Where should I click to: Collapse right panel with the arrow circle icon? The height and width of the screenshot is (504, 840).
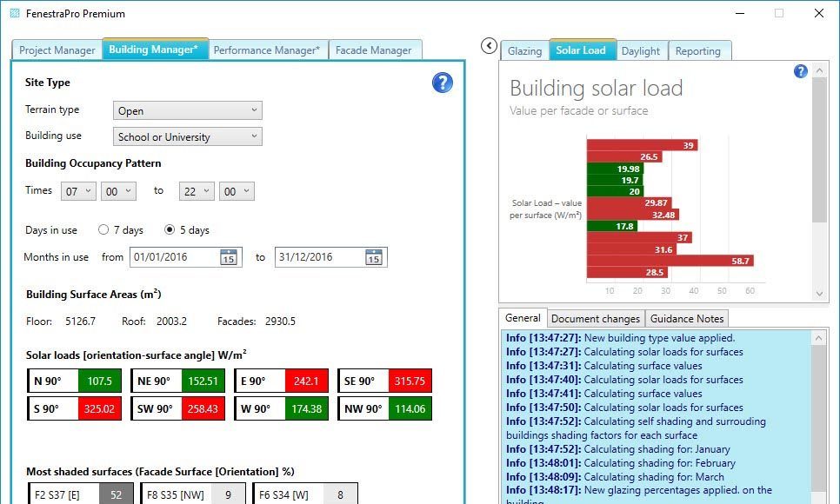(x=489, y=46)
